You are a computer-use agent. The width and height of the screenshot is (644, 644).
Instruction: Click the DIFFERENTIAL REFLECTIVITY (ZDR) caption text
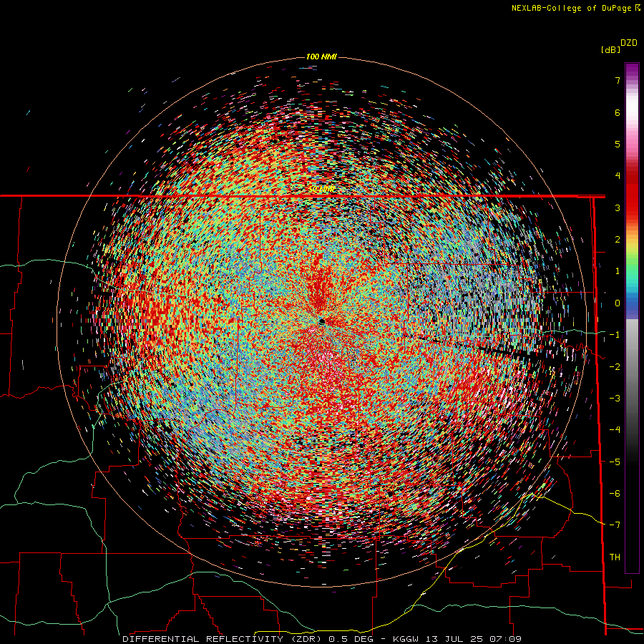220,639
